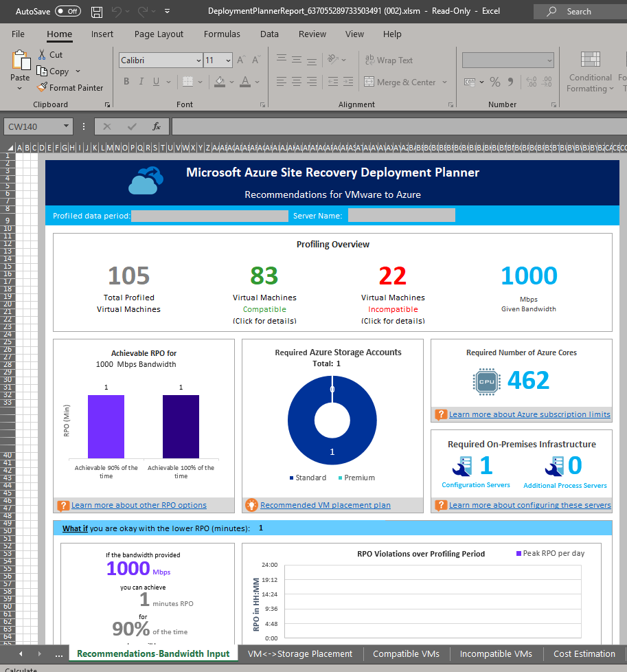This screenshot has width=627, height=672.
Task: Toggle Wrap Text
Action: tap(389, 60)
